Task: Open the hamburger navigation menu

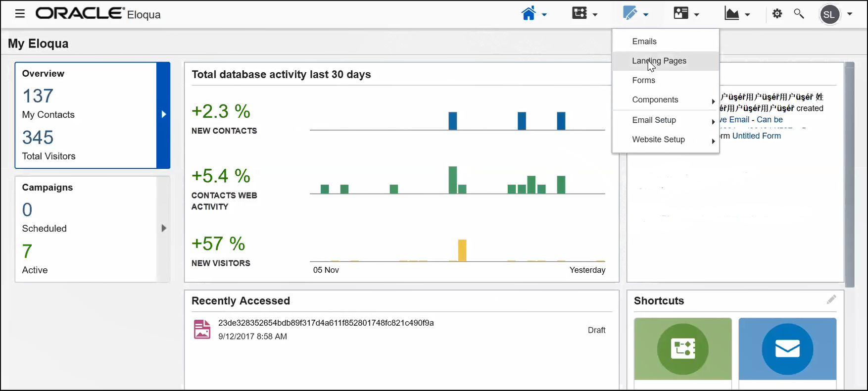Action: pos(20,13)
